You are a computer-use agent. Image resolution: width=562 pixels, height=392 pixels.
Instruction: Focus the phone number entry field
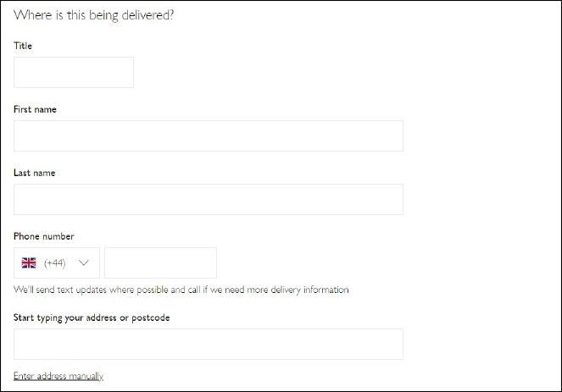point(160,262)
